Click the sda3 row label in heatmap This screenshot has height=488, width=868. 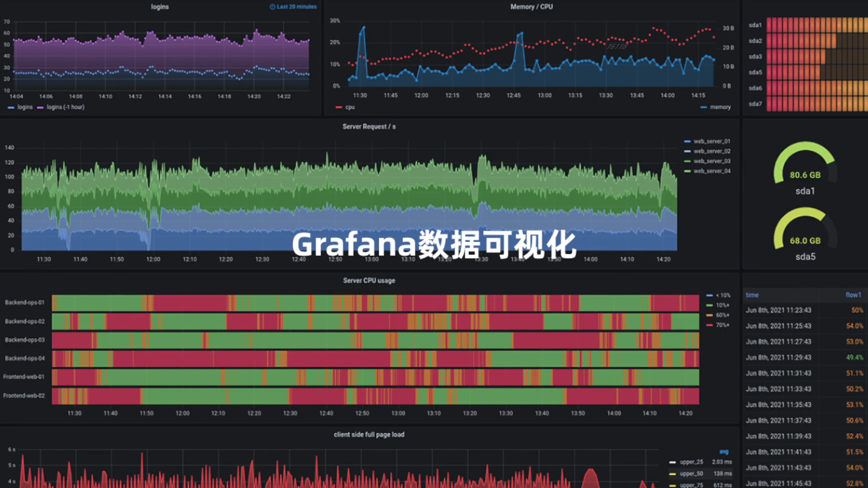[x=755, y=57]
